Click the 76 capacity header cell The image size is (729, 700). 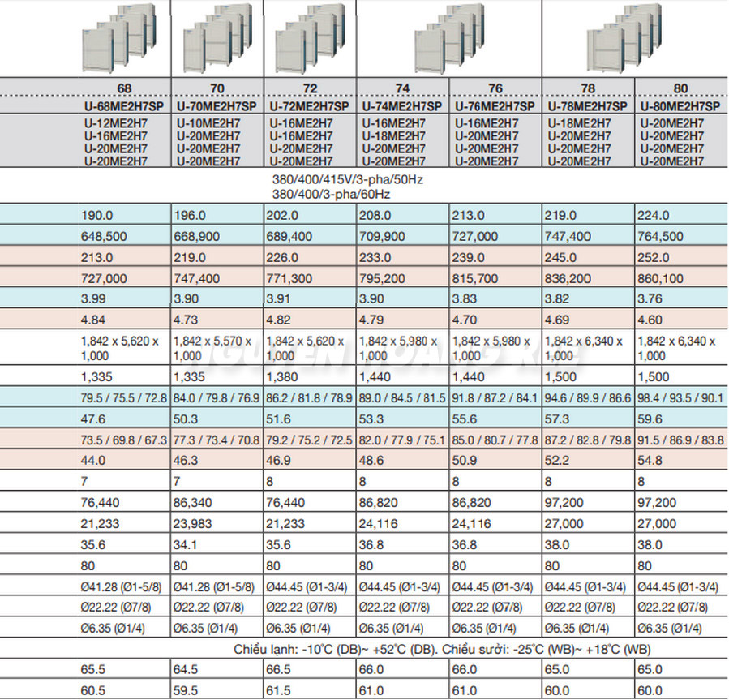pyautogui.click(x=495, y=88)
